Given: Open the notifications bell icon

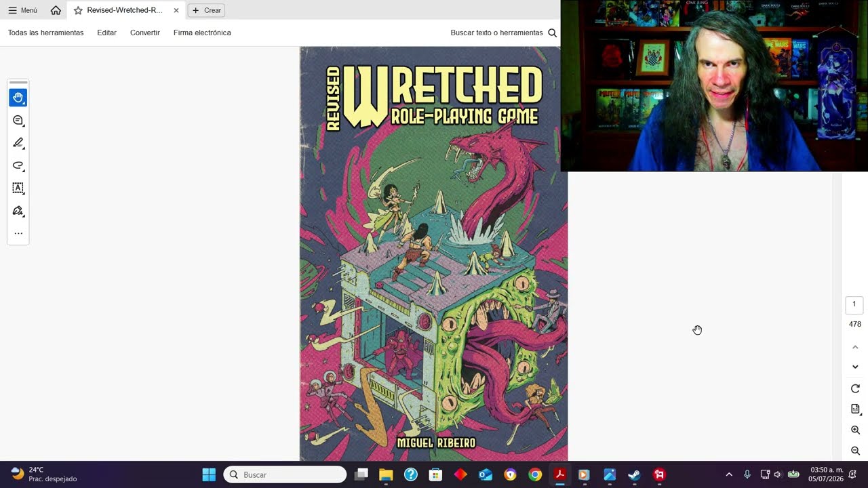Looking at the screenshot, I should pos(853,474).
